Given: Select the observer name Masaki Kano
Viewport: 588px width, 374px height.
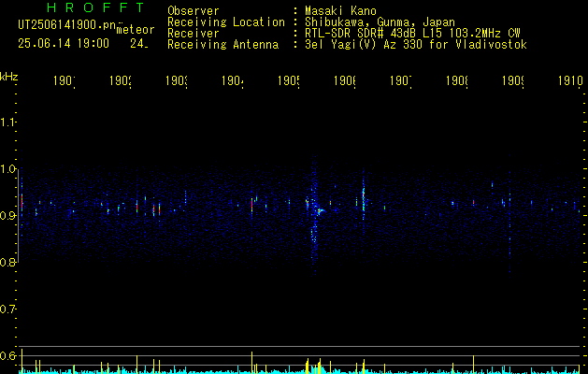Looking at the screenshot, I should tap(340, 11).
